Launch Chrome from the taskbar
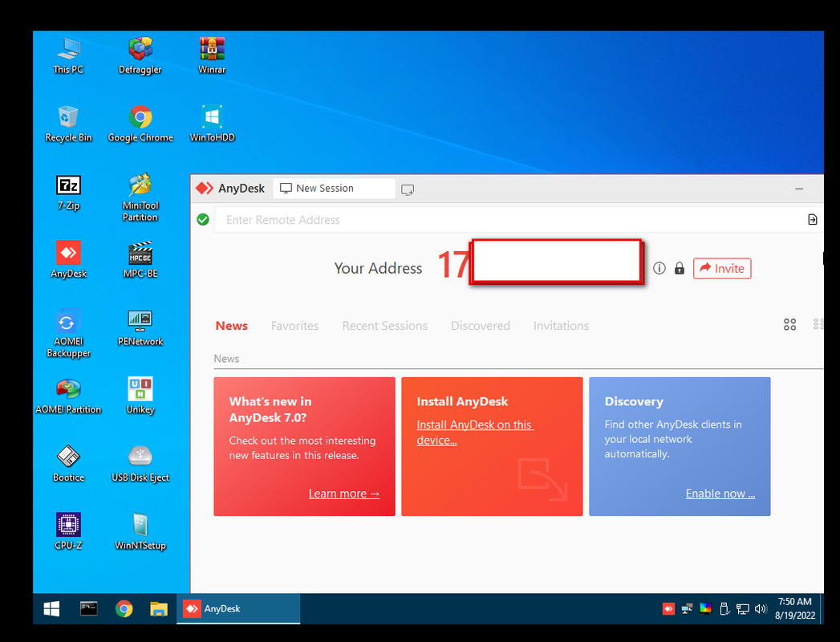The image size is (840, 642). tap(124, 609)
